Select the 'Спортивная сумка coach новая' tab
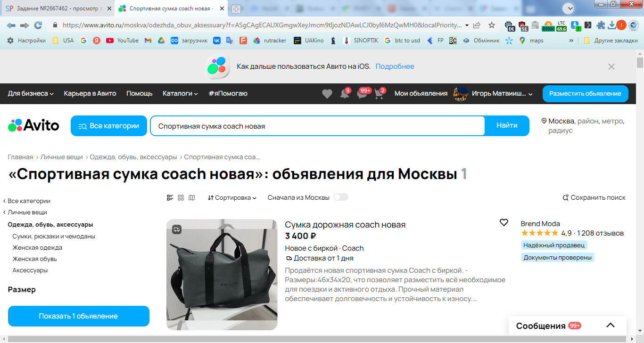Screen dimensions: 644x343 (x=171, y=8)
